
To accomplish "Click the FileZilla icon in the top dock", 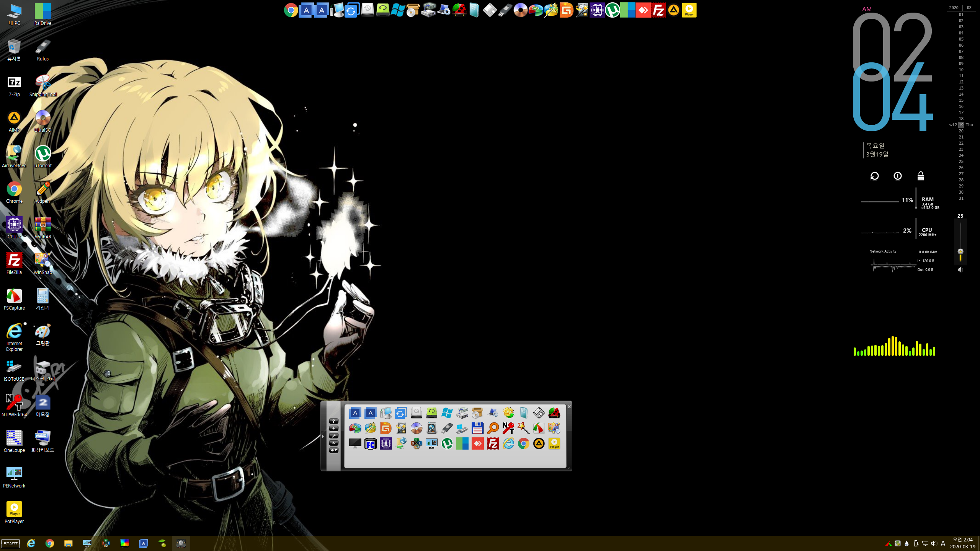I will (x=658, y=10).
